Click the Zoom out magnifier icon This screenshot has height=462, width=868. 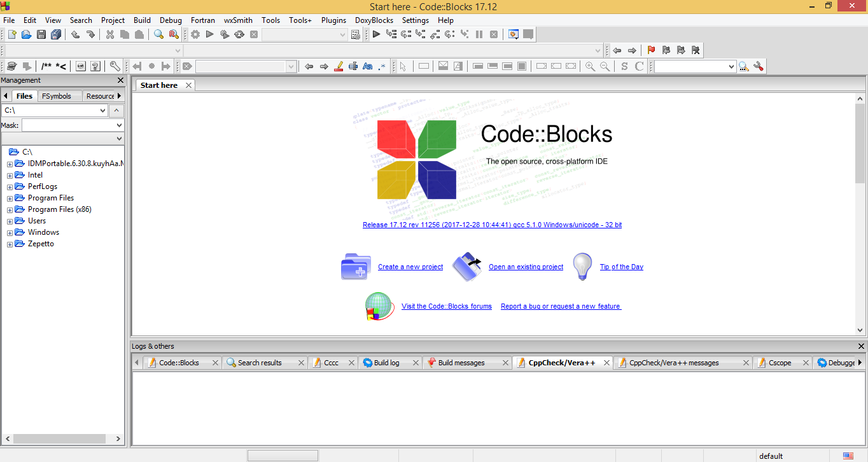(605, 66)
